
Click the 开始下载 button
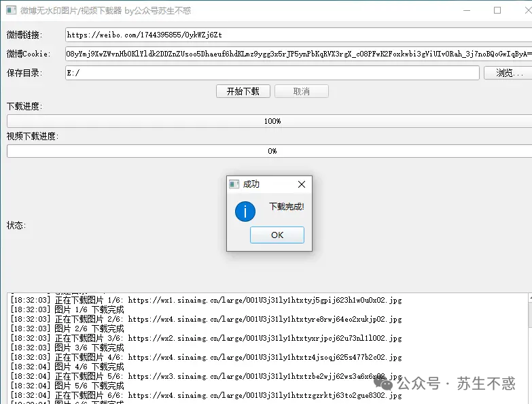pyautogui.click(x=243, y=91)
